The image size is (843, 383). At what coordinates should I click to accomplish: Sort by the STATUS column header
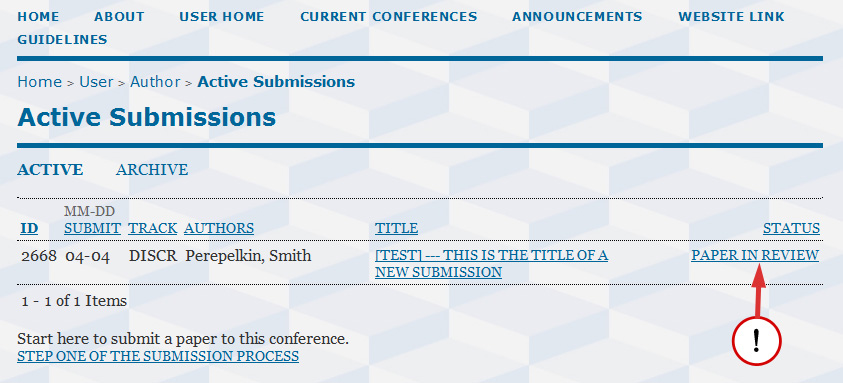point(791,228)
